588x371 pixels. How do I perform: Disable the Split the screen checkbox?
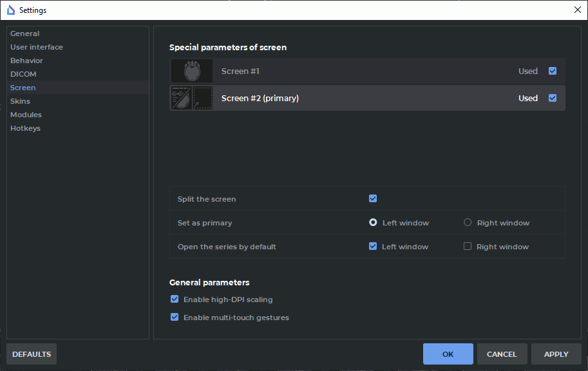(x=373, y=198)
